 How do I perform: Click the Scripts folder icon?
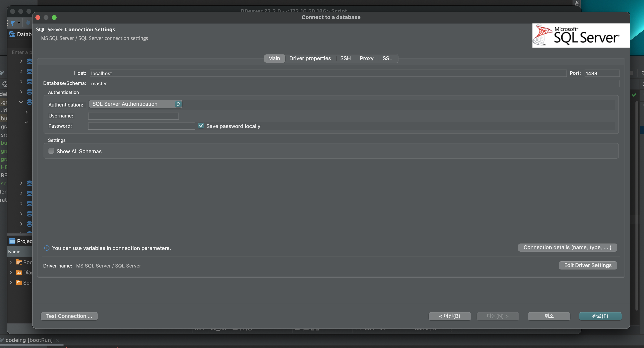coord(19,283)
